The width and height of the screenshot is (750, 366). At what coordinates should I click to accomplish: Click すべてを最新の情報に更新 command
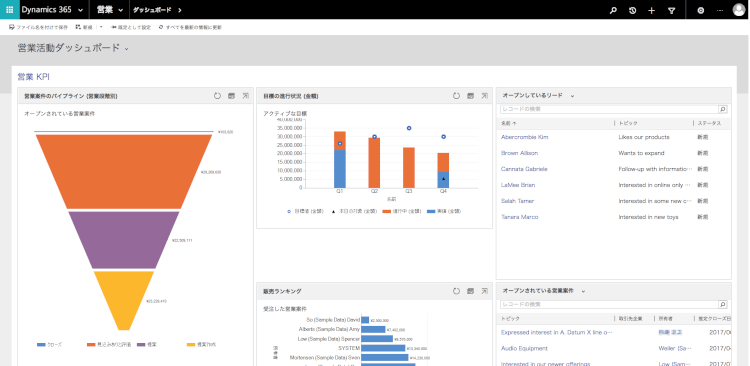click(x=190, y=27)
